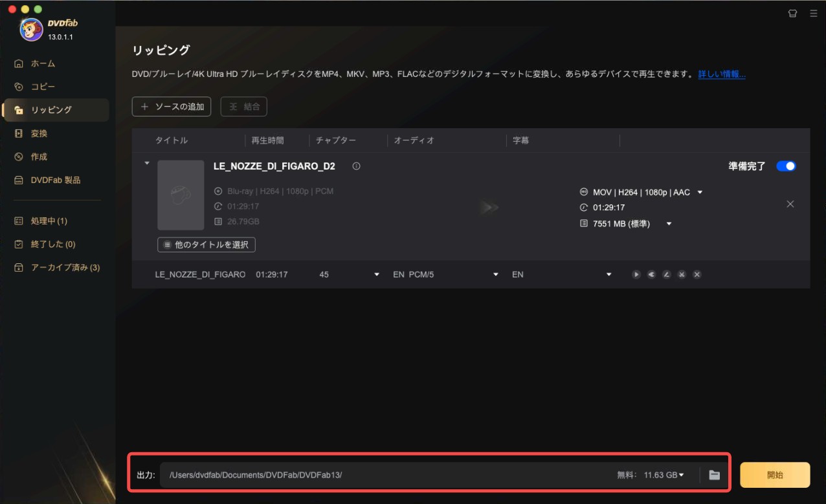
Task: Click the play preview icon in the title row
Action: (x=636, y=274)
